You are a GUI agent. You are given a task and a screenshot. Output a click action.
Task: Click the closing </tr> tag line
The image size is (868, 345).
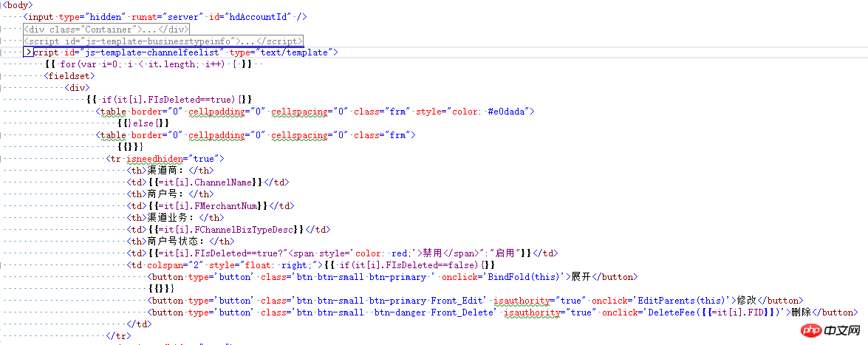118,335
